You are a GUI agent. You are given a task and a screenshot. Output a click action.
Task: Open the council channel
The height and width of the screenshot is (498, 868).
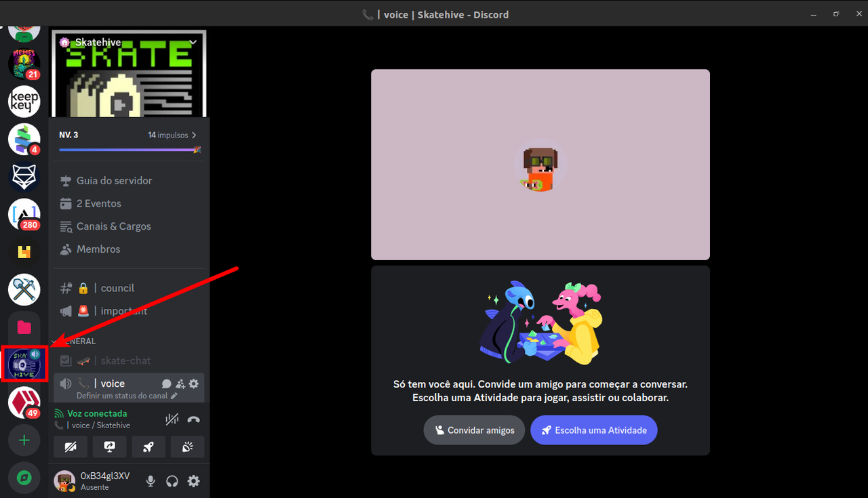click(129, 288)
